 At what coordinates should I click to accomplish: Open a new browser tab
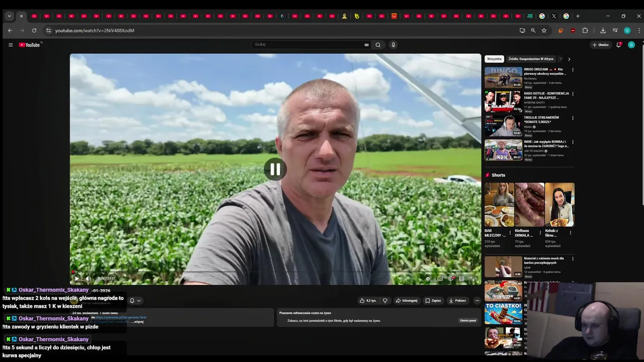(578, 16)
